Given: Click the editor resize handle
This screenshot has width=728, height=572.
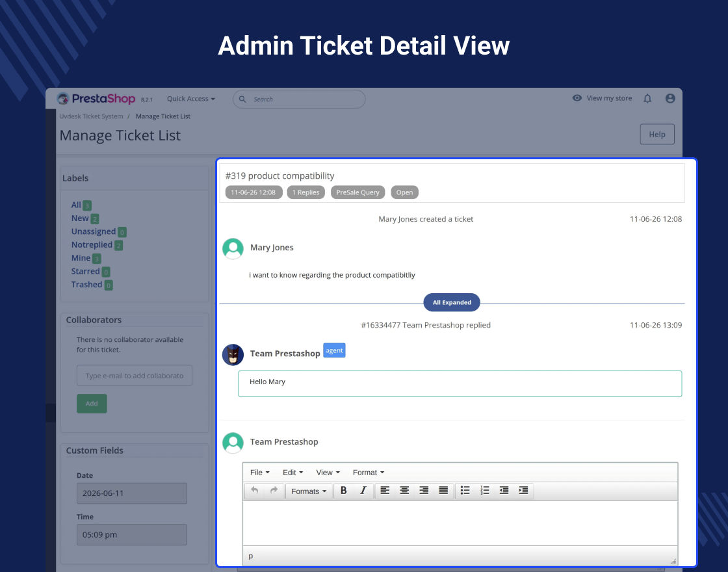Looking at the screenshot, I should (x=673, y=561).
